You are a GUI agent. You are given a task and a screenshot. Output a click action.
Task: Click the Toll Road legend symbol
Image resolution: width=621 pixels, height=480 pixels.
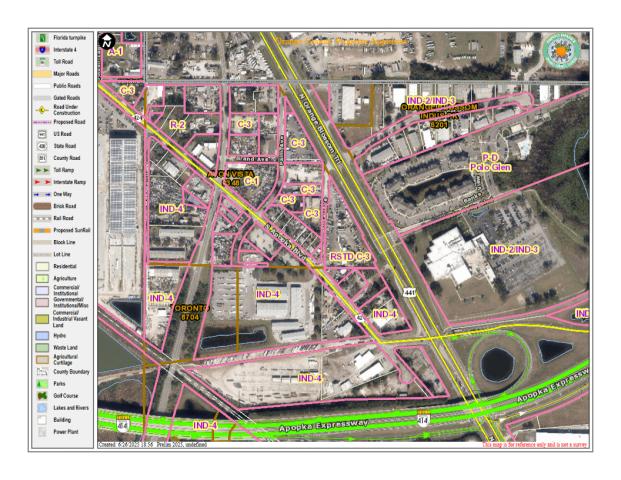coord(42,62)
